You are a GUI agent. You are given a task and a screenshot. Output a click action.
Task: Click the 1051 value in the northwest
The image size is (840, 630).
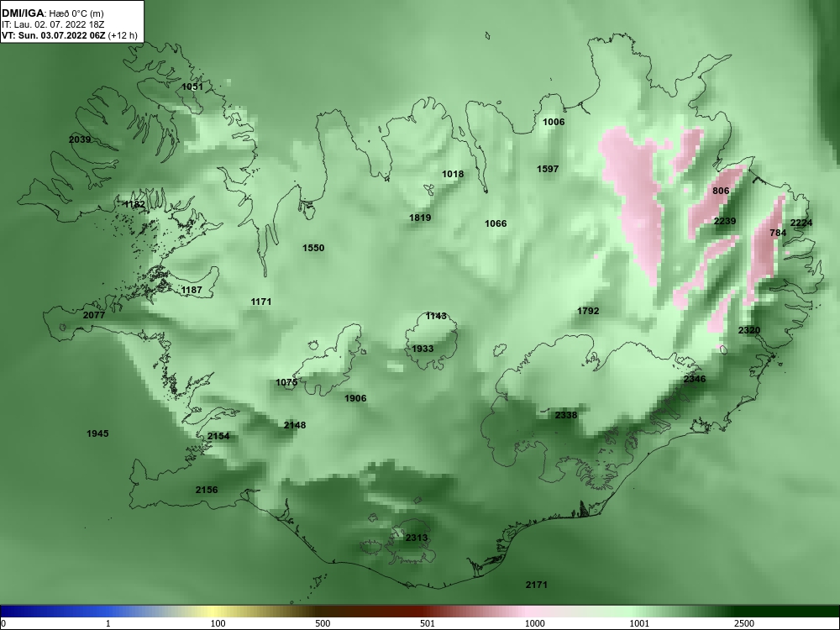tap(192, 87)
